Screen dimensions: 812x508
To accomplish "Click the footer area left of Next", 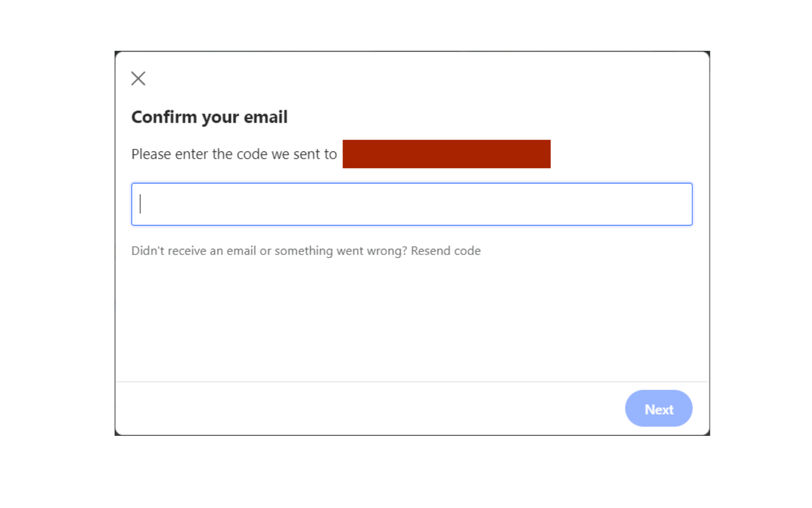I will pyautogui.click(x=355, y=408).
